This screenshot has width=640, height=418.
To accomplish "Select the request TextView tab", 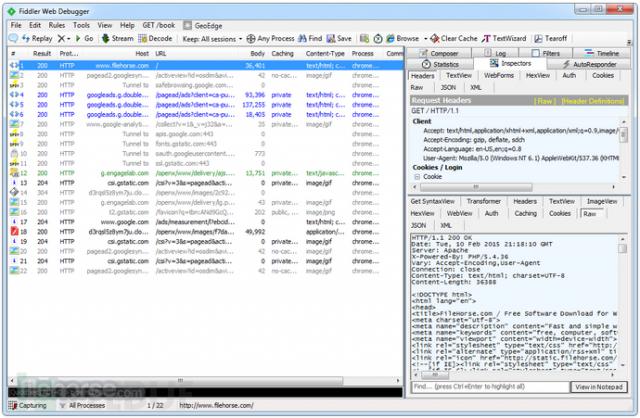I will point(458,76).
